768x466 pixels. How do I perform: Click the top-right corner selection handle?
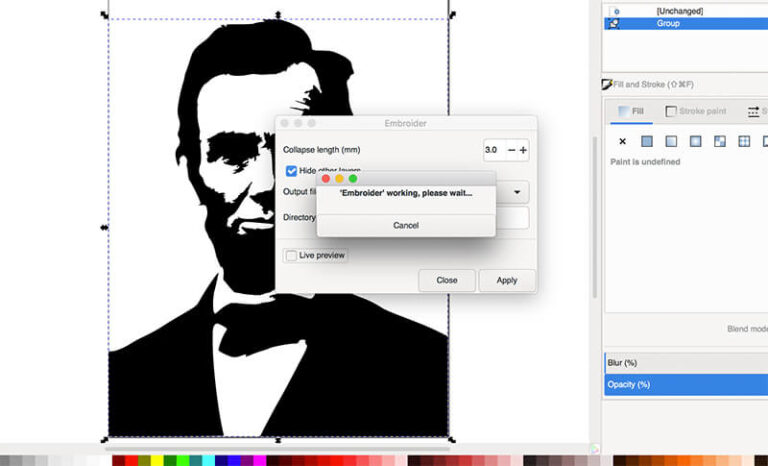pos(452,15)
